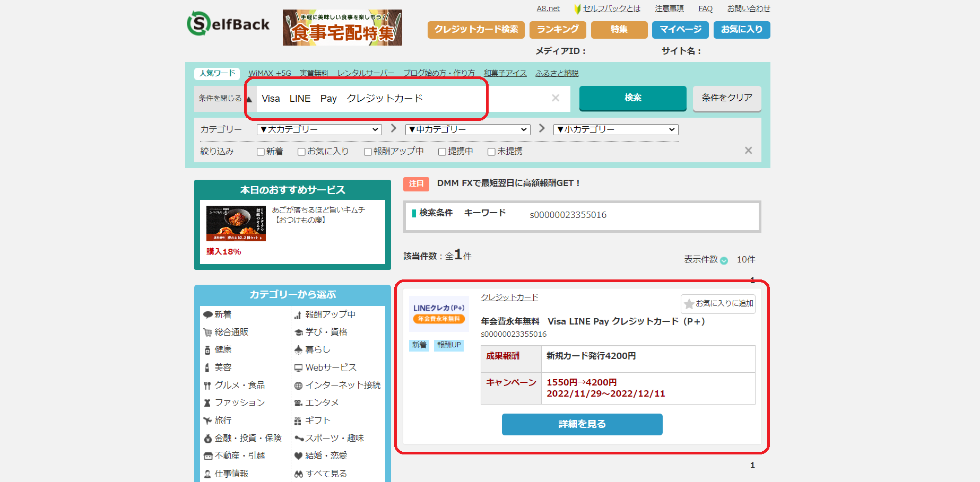Screen dimensions: 980x482
Task: Click the 金融・投資・保険 money bag icon
Action: [208, 439]
